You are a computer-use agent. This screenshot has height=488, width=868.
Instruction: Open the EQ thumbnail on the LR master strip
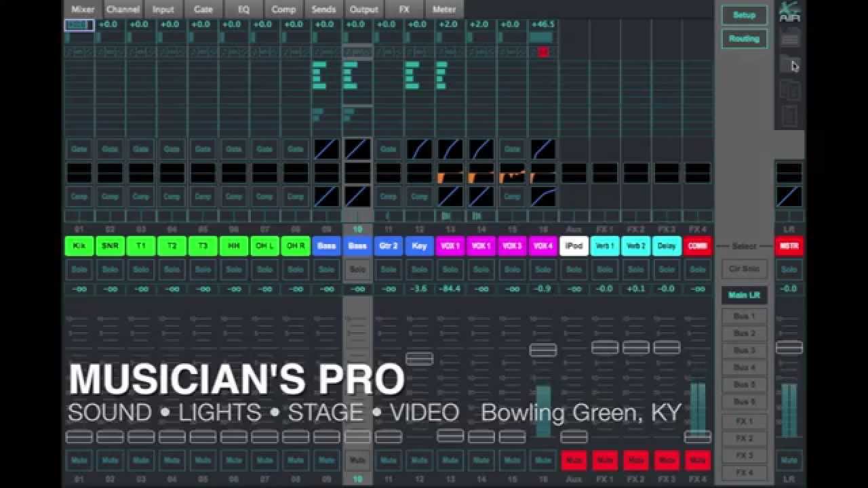click(789, 173)
